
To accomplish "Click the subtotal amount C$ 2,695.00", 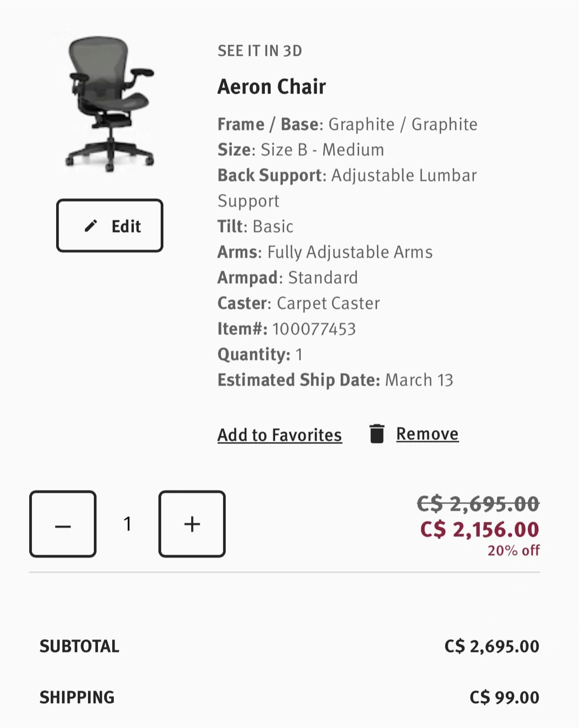I will click(492, 647).
